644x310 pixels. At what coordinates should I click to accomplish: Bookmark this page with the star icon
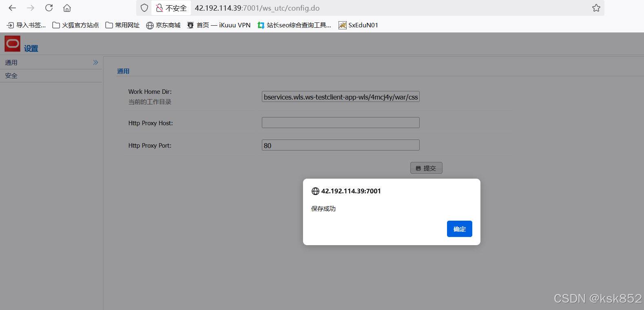tap(596, 8)
